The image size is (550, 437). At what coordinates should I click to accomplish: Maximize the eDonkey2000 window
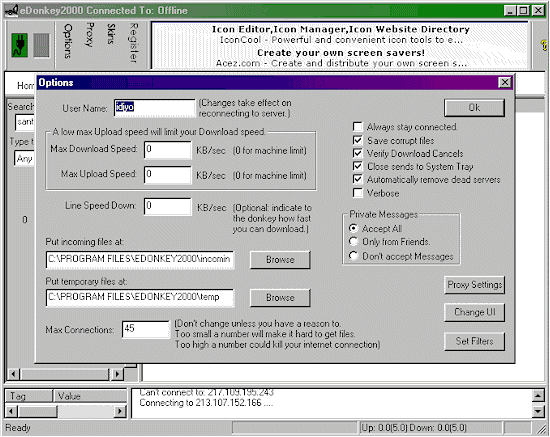523,11
